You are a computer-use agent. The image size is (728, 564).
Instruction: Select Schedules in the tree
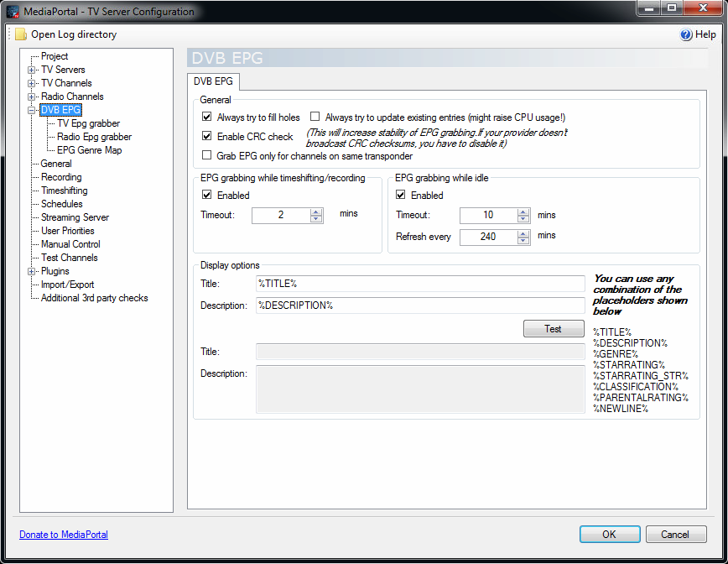pos(62,205)
